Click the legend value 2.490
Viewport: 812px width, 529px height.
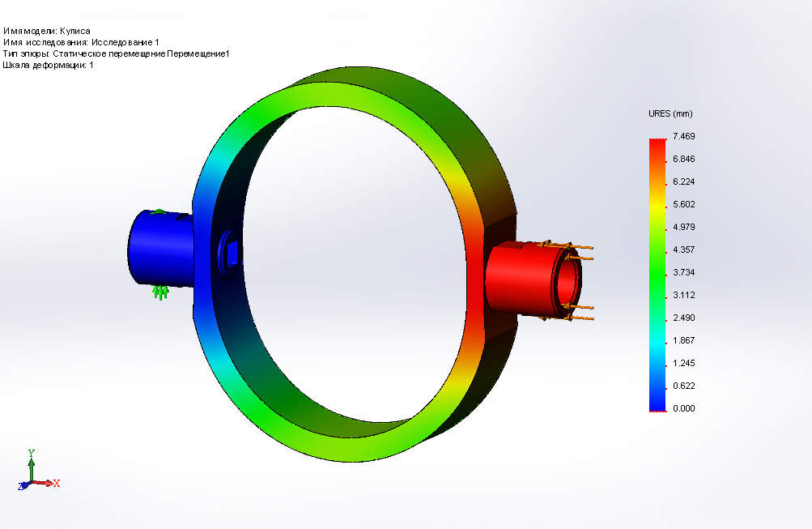[683, 318]
